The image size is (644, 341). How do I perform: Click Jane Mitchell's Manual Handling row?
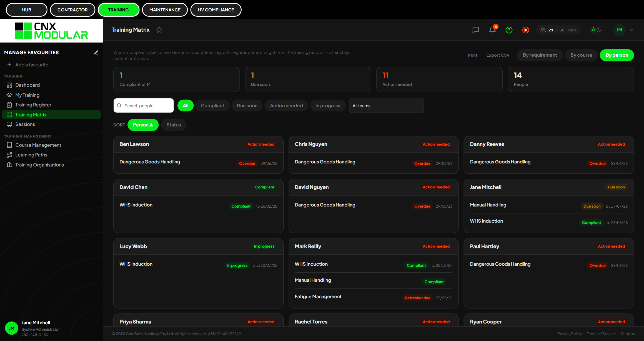coord(549,205)
